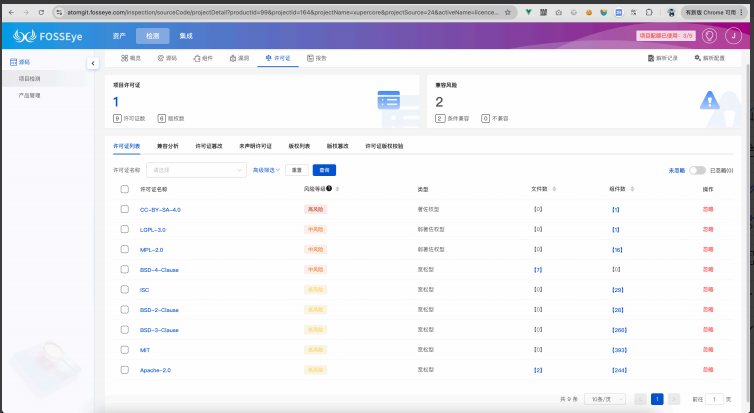Click the reset button beside query
The width and height of the screenshot is (754, 413).
click(x=297, y=170)
